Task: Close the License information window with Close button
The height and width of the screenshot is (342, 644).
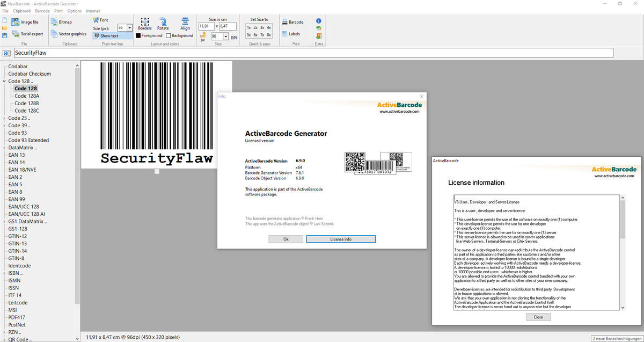Action: (x=538, y=317)
